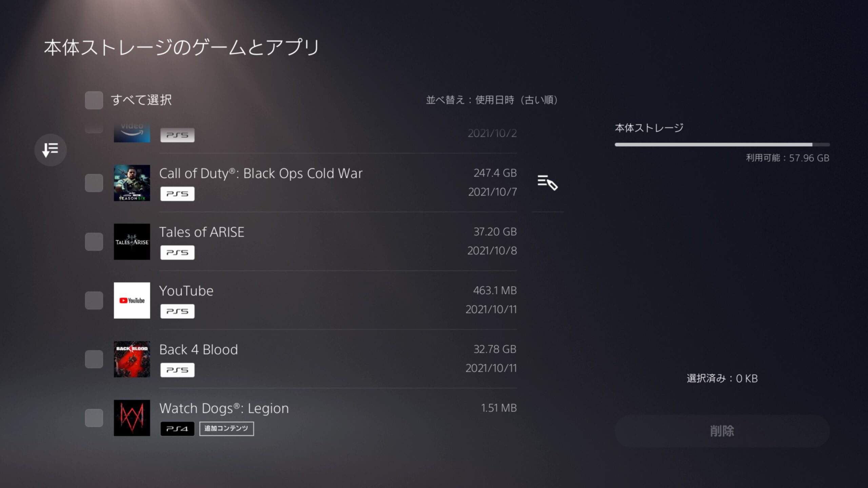Click the Amazon Prime Video app icon

click(x=132, y=133)
